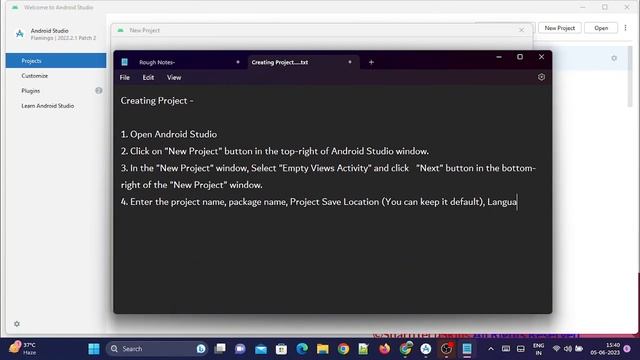Close the Rough Notes tab

[x=238, y=62]
